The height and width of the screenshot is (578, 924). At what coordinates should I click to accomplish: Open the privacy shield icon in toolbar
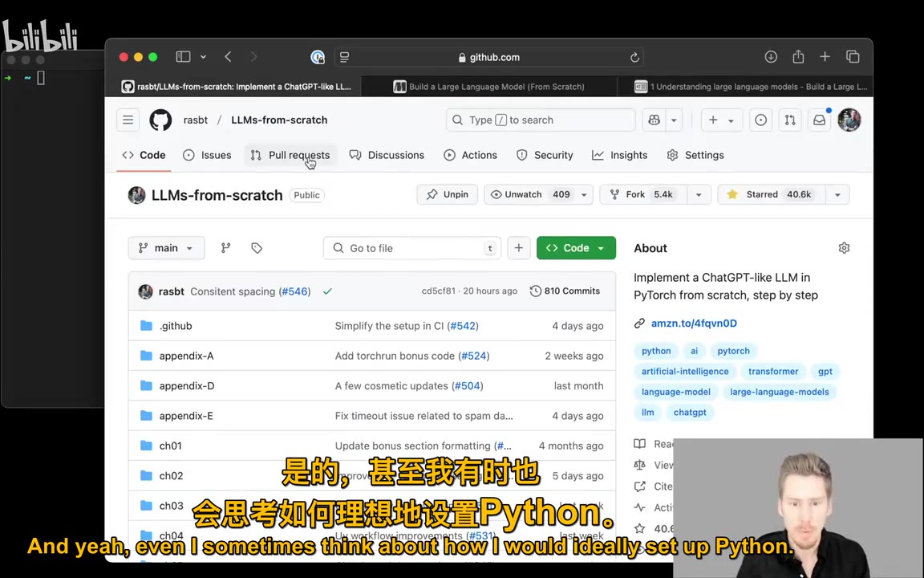(318, 57)
